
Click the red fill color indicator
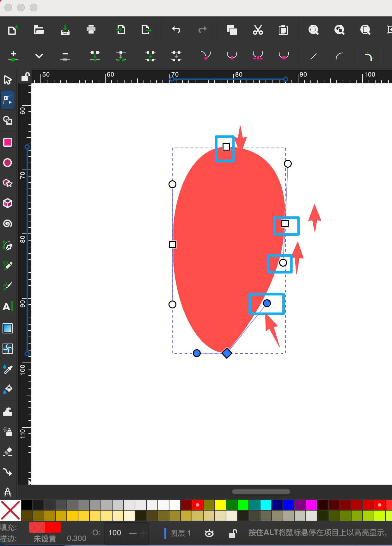(45, 527)
